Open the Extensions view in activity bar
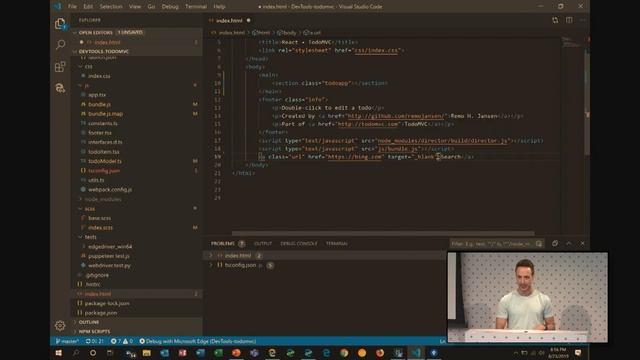 (60, 66)
